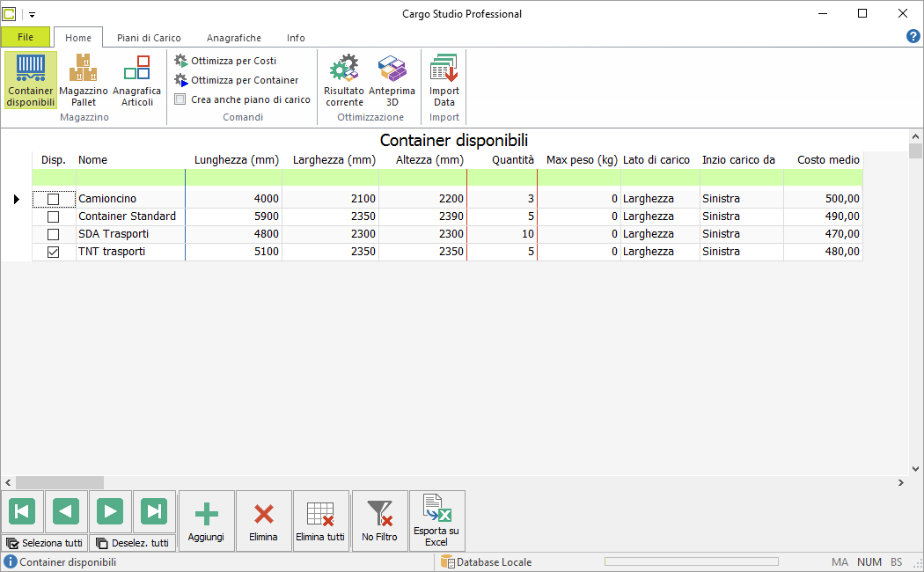Open the Anagrafiche tab
Viewport: 924px width, 572px height.
(234, 38)
